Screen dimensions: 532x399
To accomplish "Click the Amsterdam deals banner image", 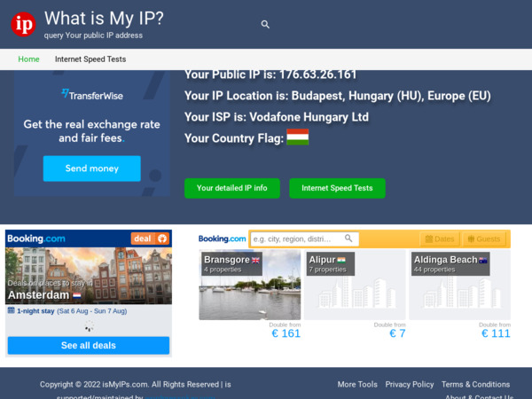I will (89, 276).
